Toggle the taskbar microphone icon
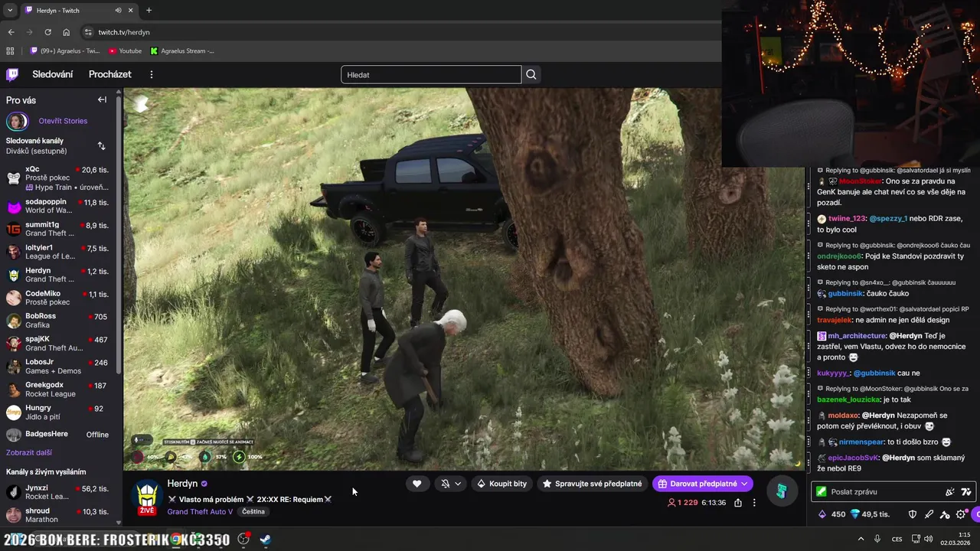Viewport: 980px width, 551px height. point(877,539)
